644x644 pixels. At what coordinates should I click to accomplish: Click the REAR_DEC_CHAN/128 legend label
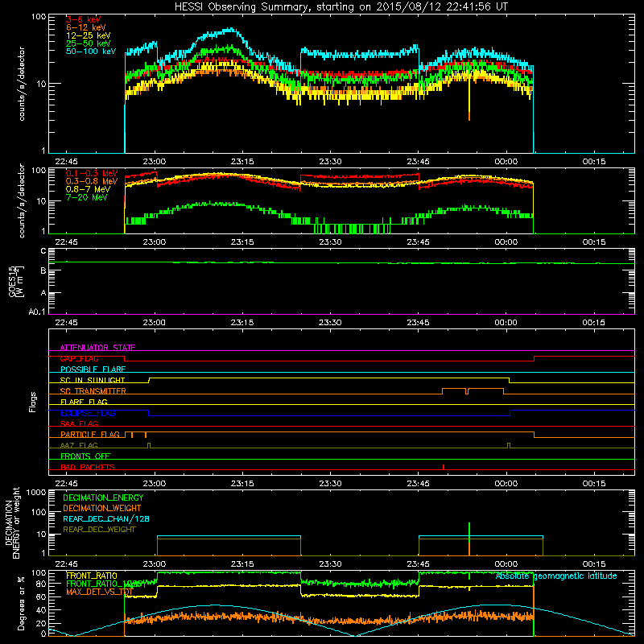106,519
